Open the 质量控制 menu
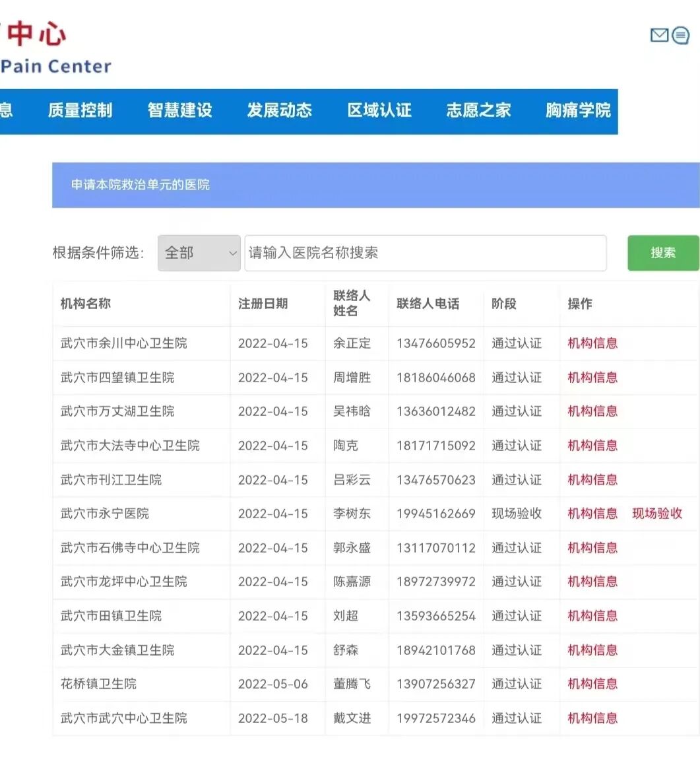This screenshot has height=781, width=700. coord(80,111)
